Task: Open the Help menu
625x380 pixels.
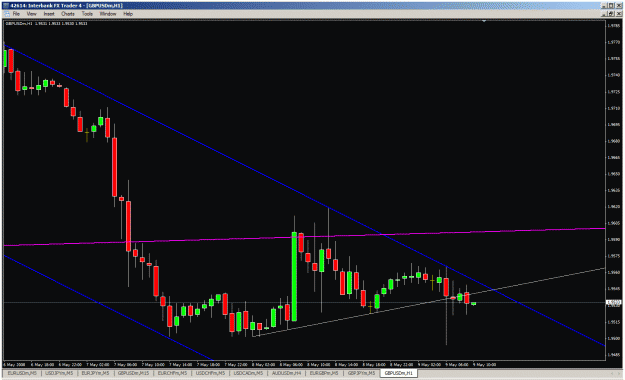Action: point(128,14)
